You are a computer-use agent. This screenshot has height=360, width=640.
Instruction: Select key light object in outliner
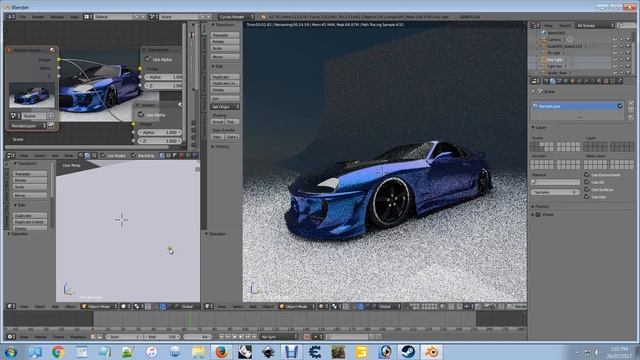click(x=554, y=59)
